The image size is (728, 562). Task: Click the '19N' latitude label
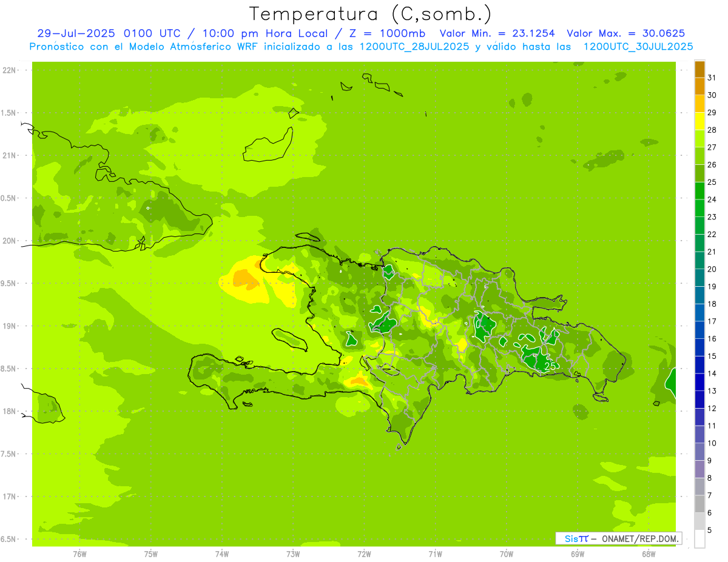click(x=9, y=326)
